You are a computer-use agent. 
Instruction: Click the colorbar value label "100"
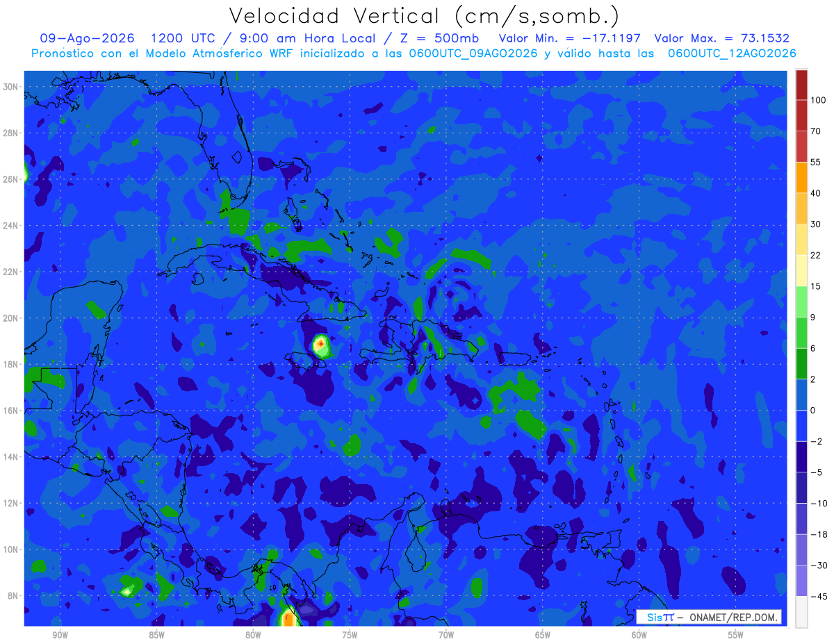[x=818, y=101]
